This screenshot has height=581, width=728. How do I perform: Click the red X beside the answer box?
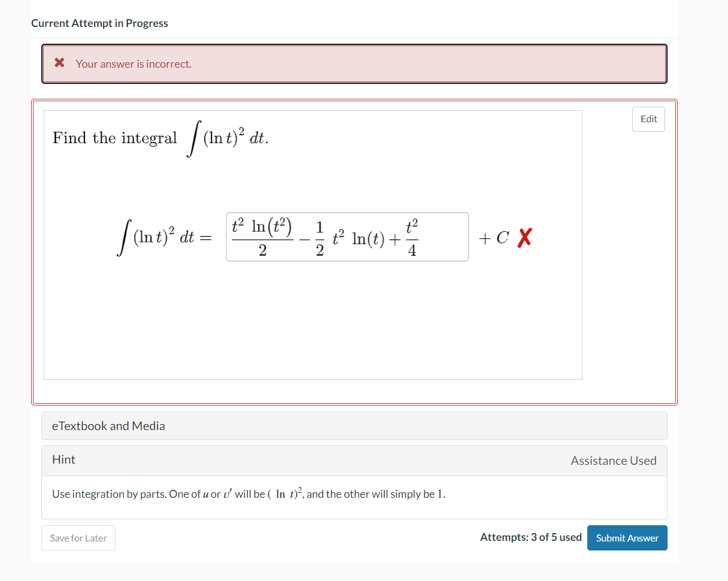523,238
